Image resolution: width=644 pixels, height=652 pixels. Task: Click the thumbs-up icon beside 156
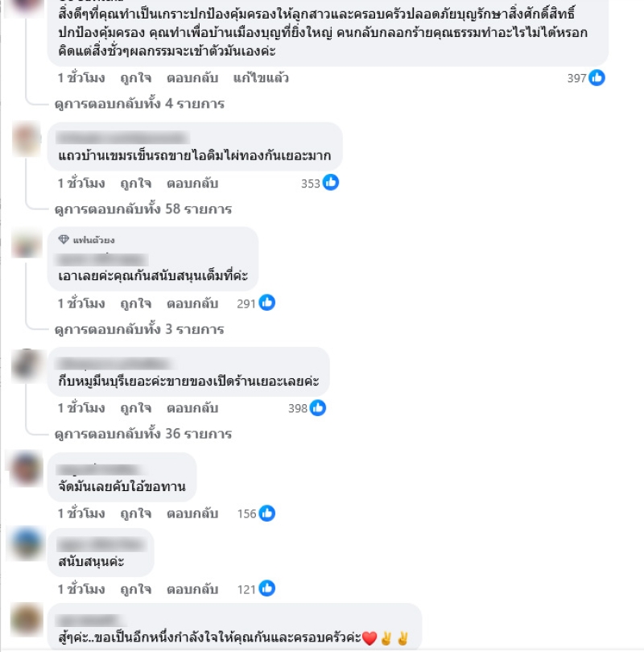click(x=267, y=513)
